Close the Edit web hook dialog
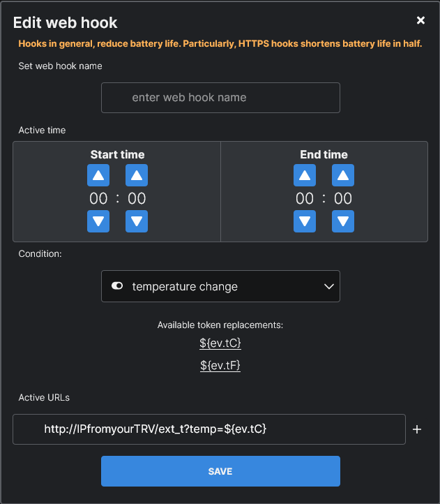The width and height of the screenshot is (440, 504). pyautogui.click(x=420, y=21)
